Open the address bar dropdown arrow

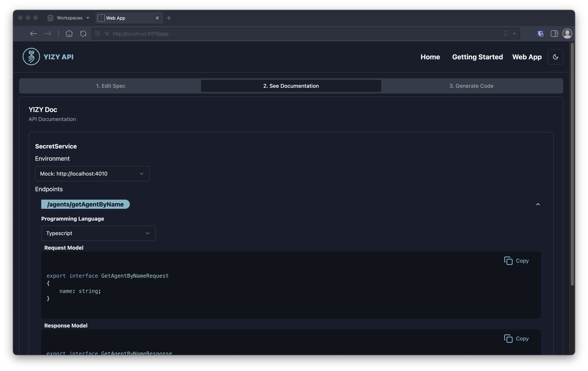pos(514,34)
